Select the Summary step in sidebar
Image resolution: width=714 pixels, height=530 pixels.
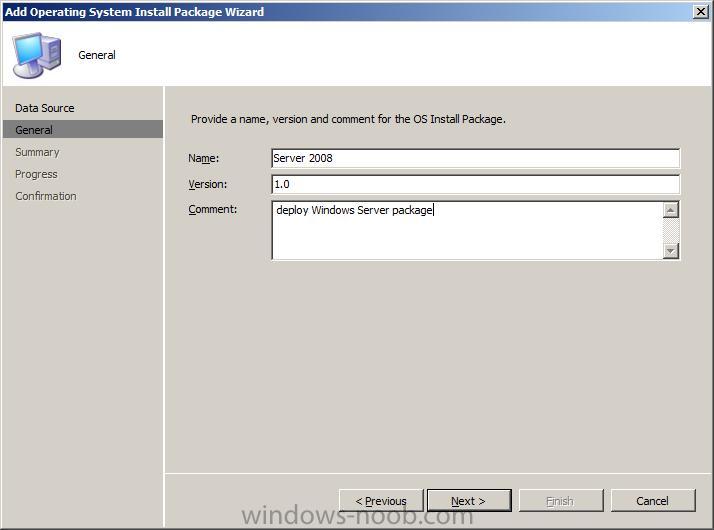coord(37,152)
